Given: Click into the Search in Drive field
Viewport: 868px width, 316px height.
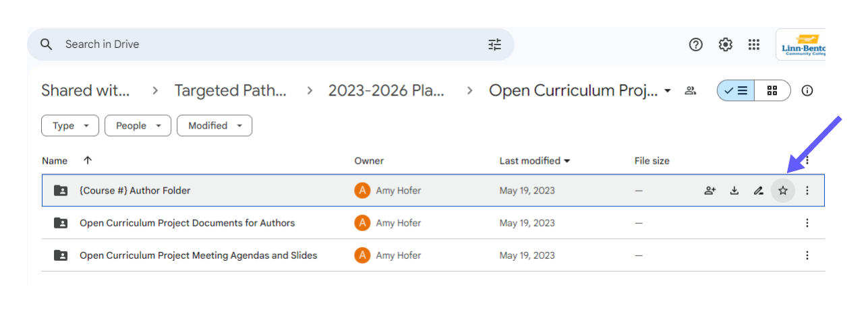Looking at the screenshot, I should [x=270, y=44].
